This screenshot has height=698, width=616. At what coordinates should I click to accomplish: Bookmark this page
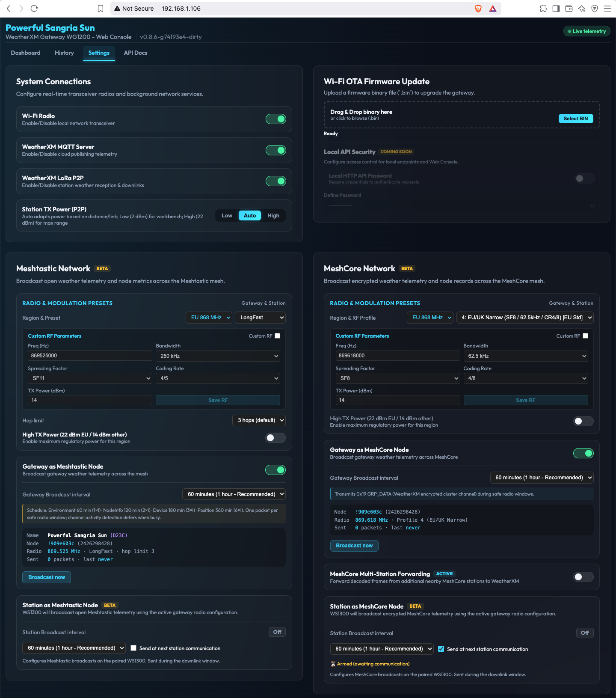101,9
